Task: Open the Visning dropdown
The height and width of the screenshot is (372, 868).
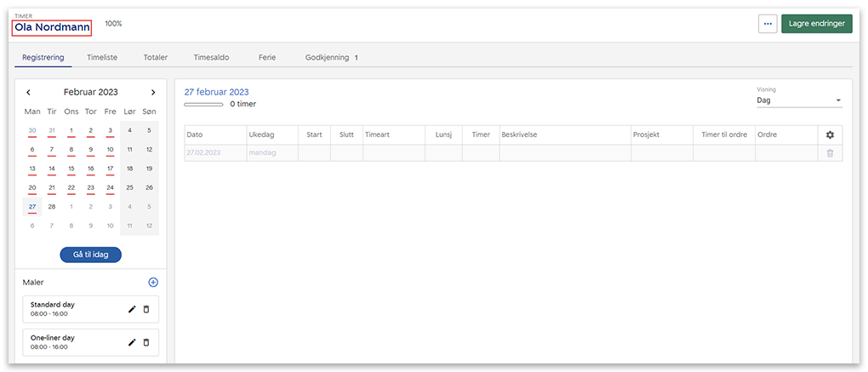Action: 798,100
